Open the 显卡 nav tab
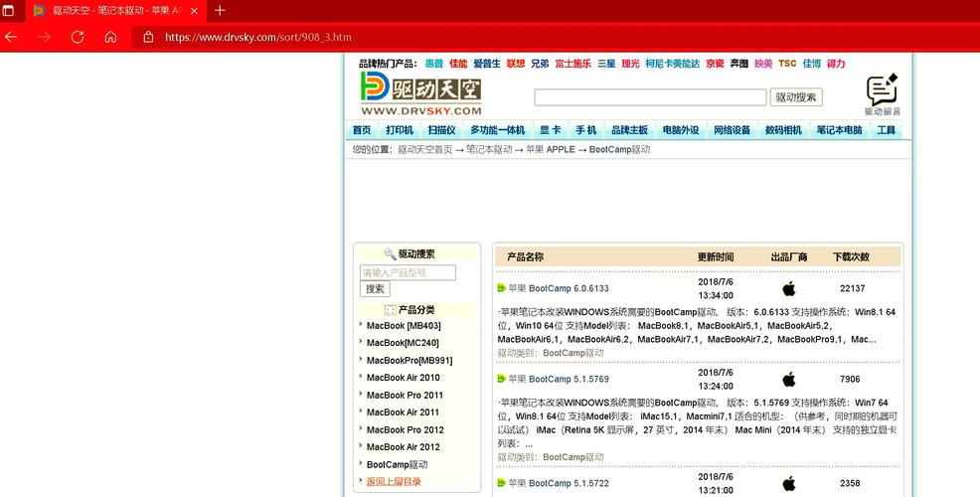Image resolution: width=980 pixels, height=497 pixels. [551, 130]
